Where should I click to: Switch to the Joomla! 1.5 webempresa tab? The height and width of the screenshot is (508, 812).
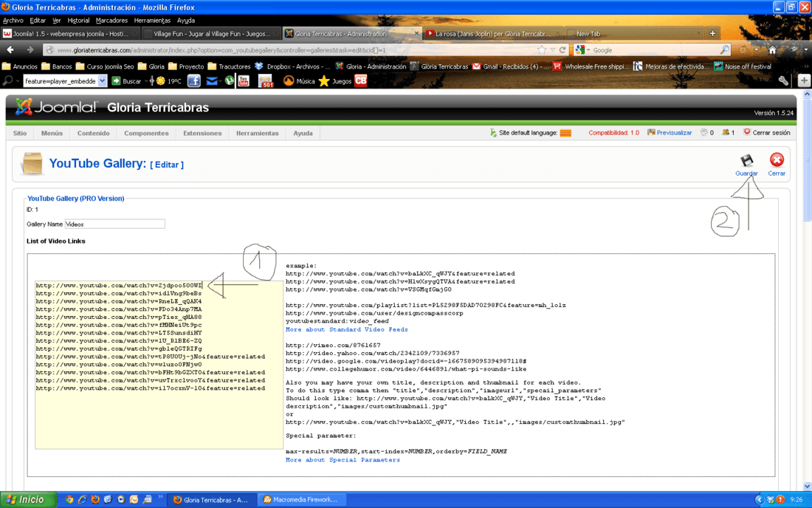pos(70,34)
